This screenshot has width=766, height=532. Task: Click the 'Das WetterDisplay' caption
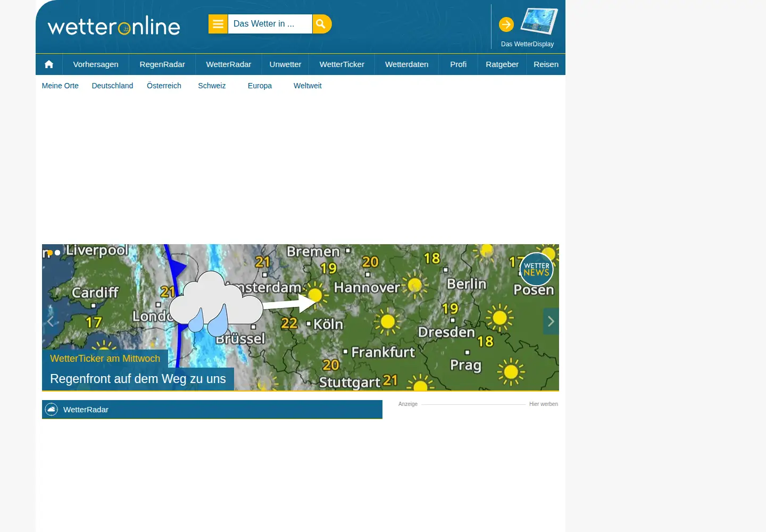click(527, 44)
